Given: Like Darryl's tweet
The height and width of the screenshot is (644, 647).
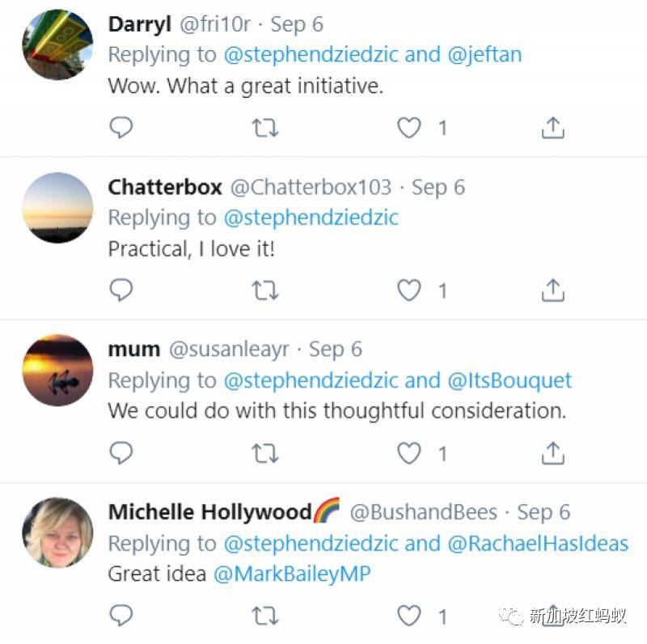Looking at the screenshot, I should [409, 127].
